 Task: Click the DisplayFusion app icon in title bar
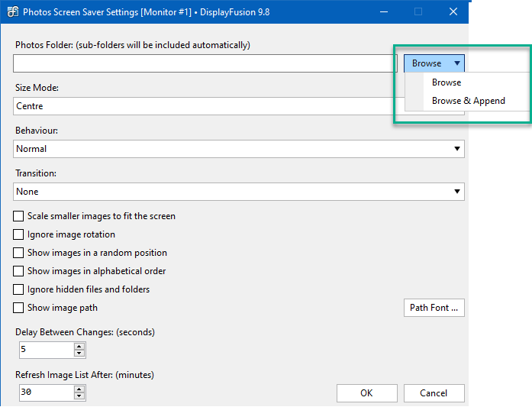pyautogui.click(x=13, y=12)
